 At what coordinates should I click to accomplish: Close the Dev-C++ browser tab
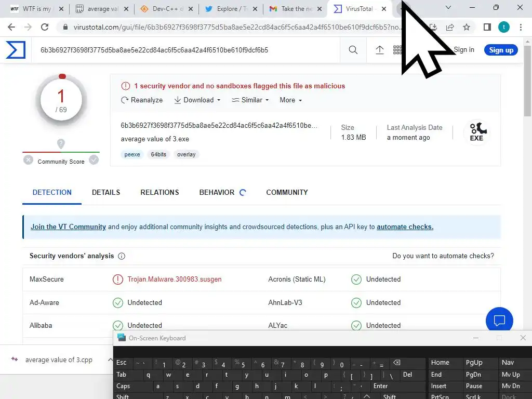click(191, 9)
